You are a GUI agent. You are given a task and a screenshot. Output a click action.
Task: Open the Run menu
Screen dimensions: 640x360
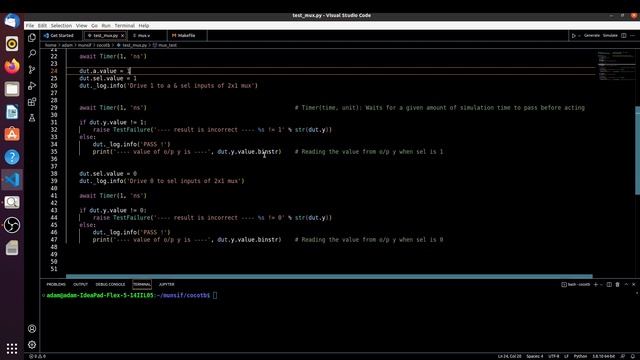click(106, 25)
